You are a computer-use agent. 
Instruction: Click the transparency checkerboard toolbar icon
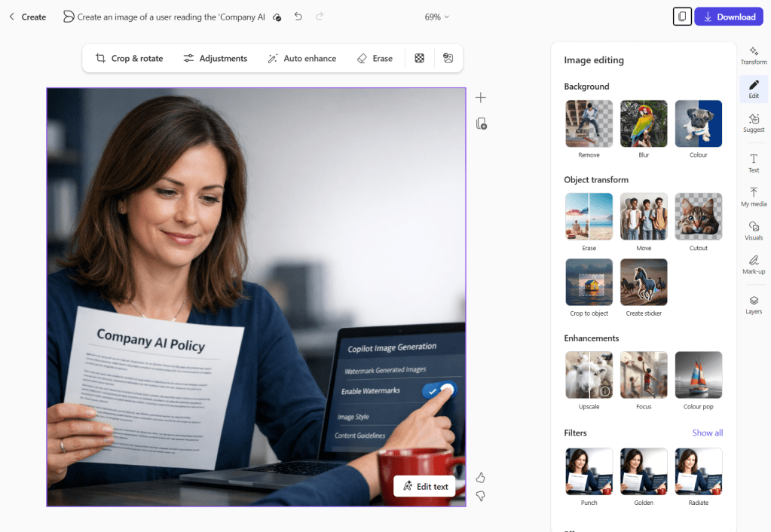click(x=419, y=58)
